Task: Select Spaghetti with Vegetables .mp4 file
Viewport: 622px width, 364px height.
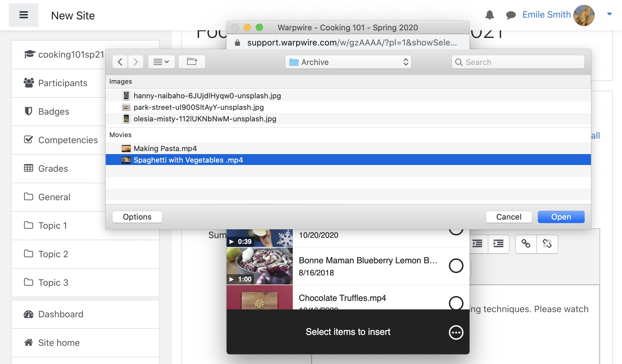Action: tap(188, 160)
